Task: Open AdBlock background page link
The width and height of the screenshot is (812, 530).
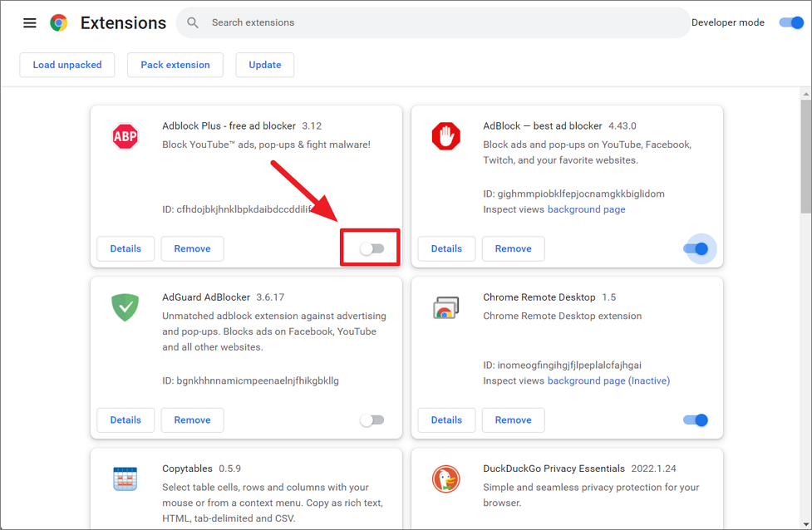Action: tap(586, 209)
